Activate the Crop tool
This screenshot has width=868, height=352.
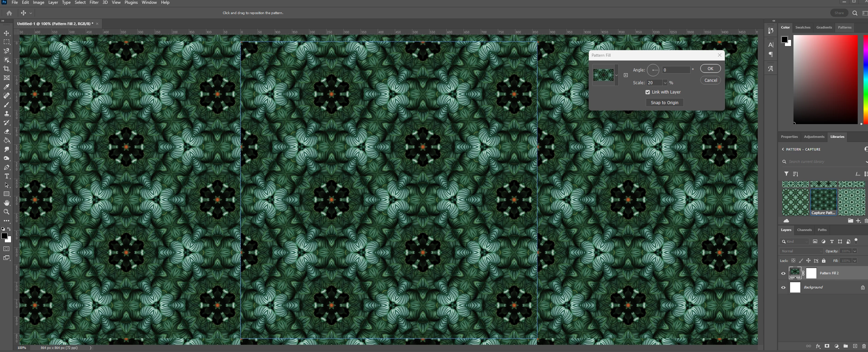[7, 69]
